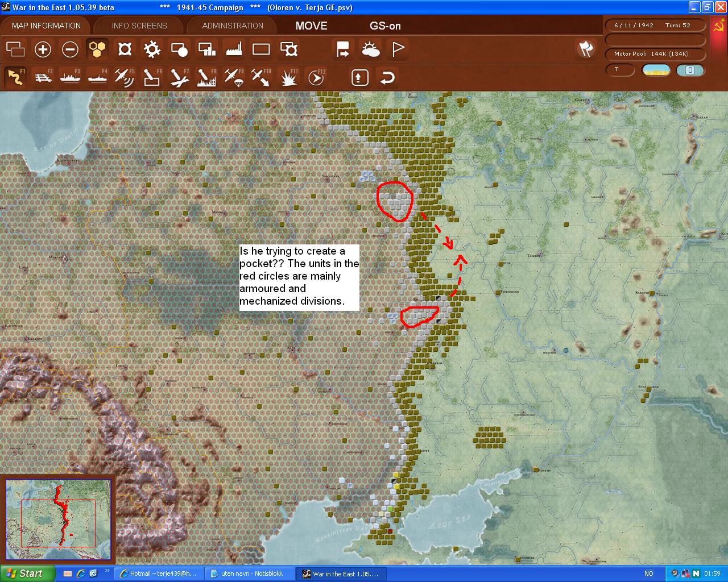Select the F9 air transport mode icon

(234, 77)
